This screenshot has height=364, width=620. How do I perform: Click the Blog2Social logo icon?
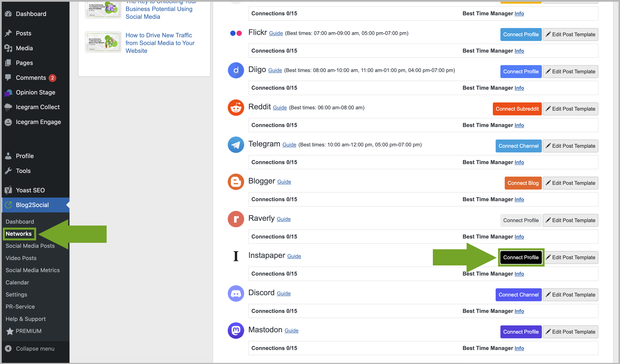pos(8,205)
